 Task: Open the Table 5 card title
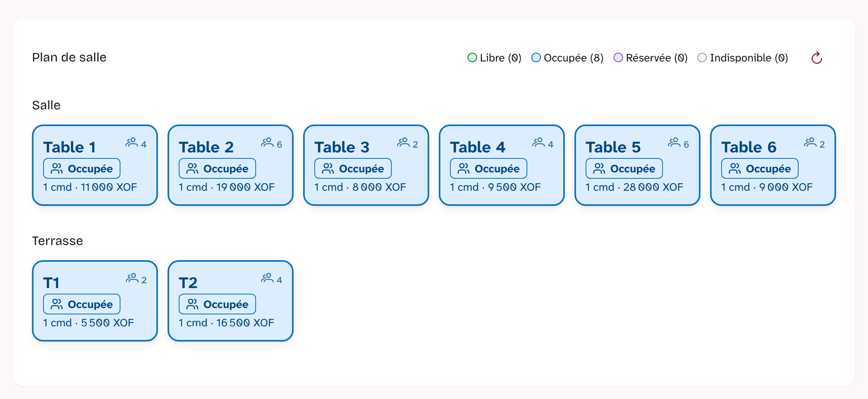click(613, 147)
